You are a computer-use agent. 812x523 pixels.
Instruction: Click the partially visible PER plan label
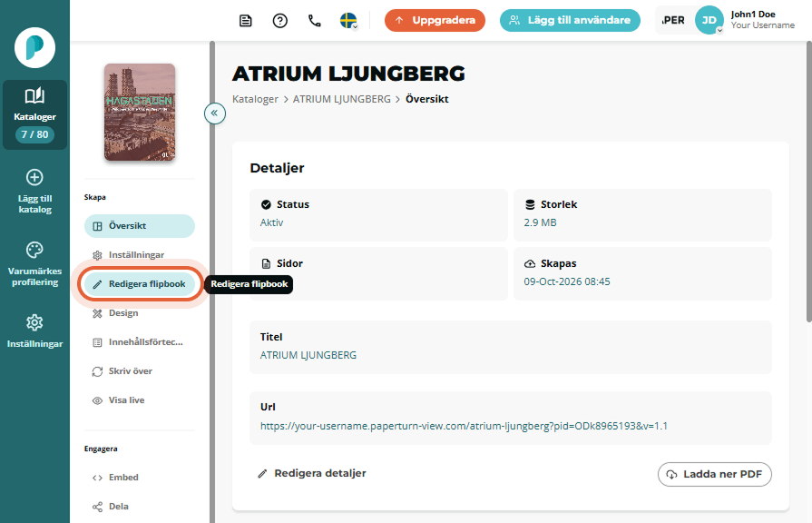tap(673, 20)
